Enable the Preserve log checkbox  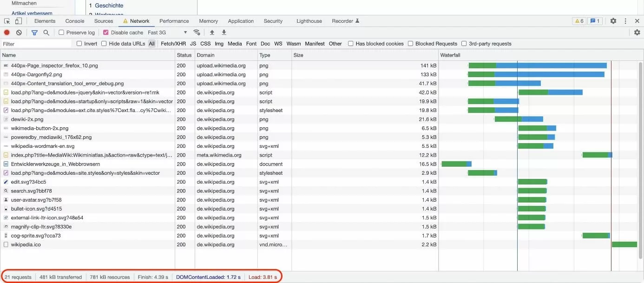coord(61,33)
